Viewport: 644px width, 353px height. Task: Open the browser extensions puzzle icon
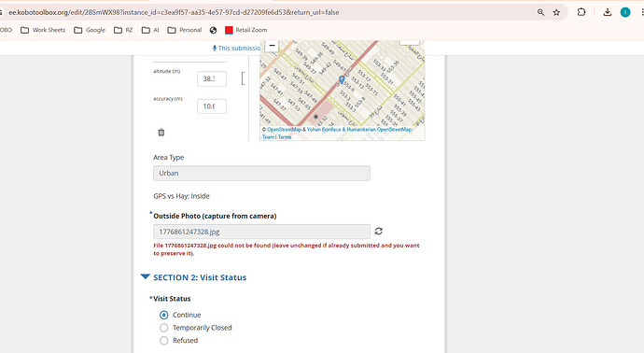point(581,12)
